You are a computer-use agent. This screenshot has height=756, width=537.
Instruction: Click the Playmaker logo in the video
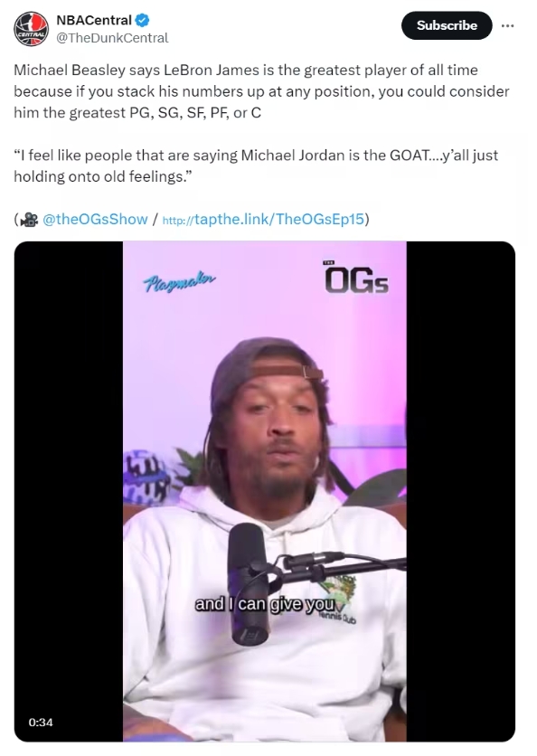[179, 282]
